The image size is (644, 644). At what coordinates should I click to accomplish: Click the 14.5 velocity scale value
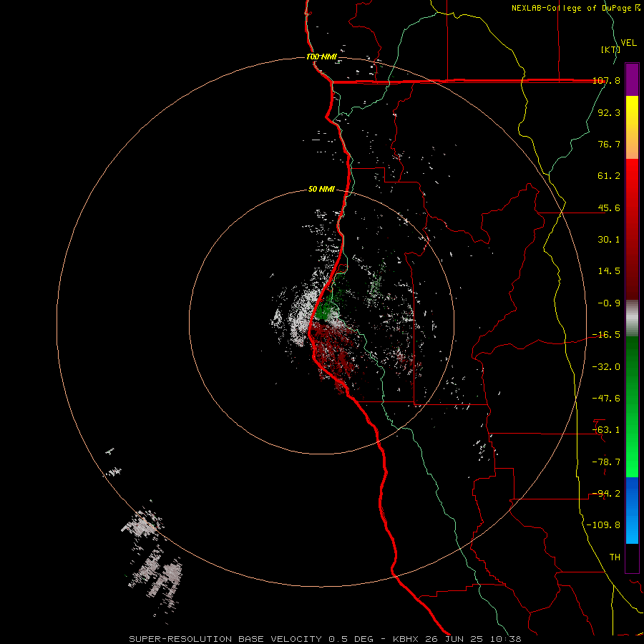pos(609,271)
